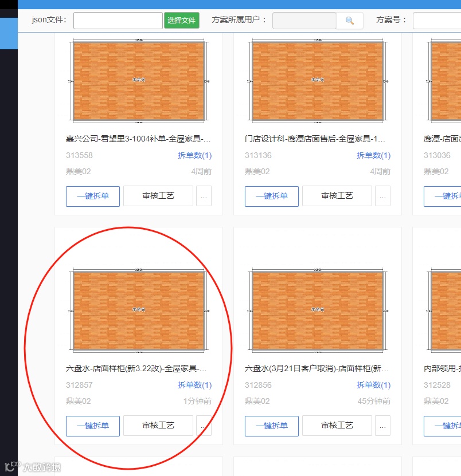Click owner 鼎美02 on plan 312857

click(79, 401)
